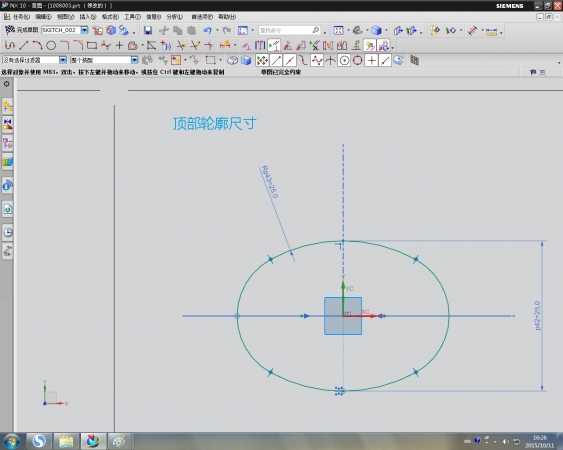
Task: Toggle Point on Curve snap
Action: [x=385, y=61]
